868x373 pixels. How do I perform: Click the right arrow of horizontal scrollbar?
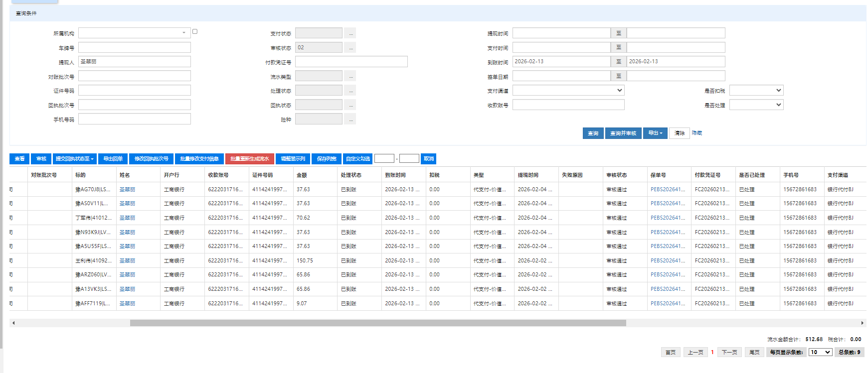click(862, 323)
